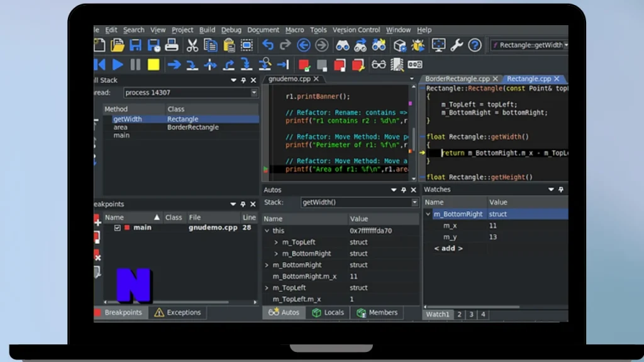Expand m_TopLeft under this
The height and width of the screenshot is (362, 644).
tap(276, 242)
